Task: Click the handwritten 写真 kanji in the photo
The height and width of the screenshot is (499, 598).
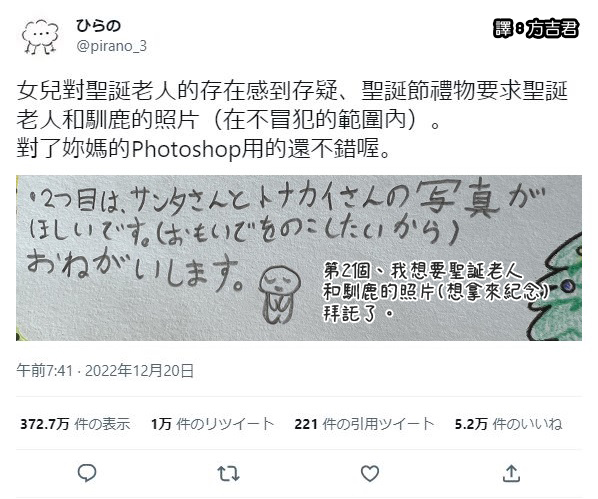Action: pos(459,199)
